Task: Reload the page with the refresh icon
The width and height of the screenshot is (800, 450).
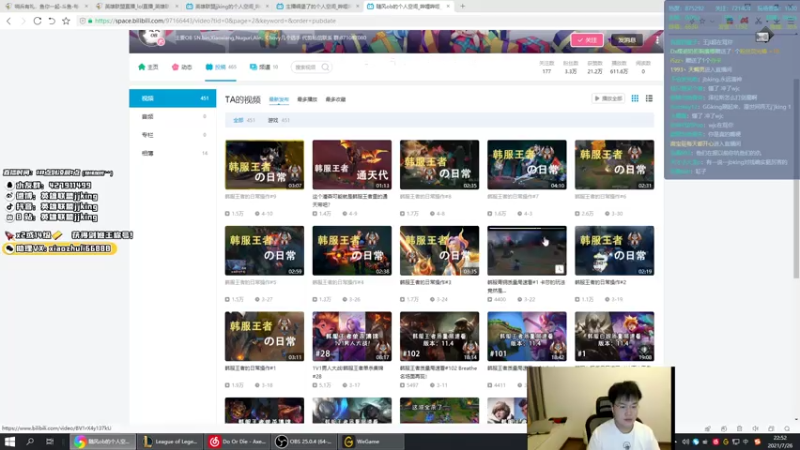Action: [37, 21]
